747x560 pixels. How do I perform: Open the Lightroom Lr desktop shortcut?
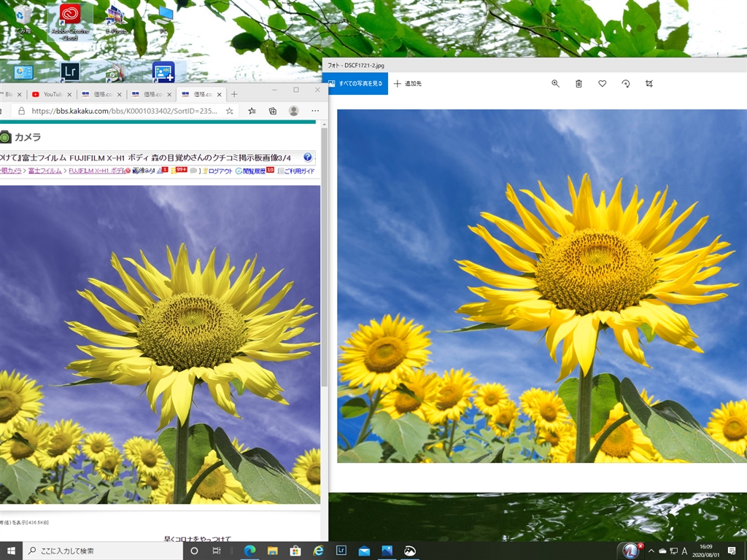click(70, 72)
